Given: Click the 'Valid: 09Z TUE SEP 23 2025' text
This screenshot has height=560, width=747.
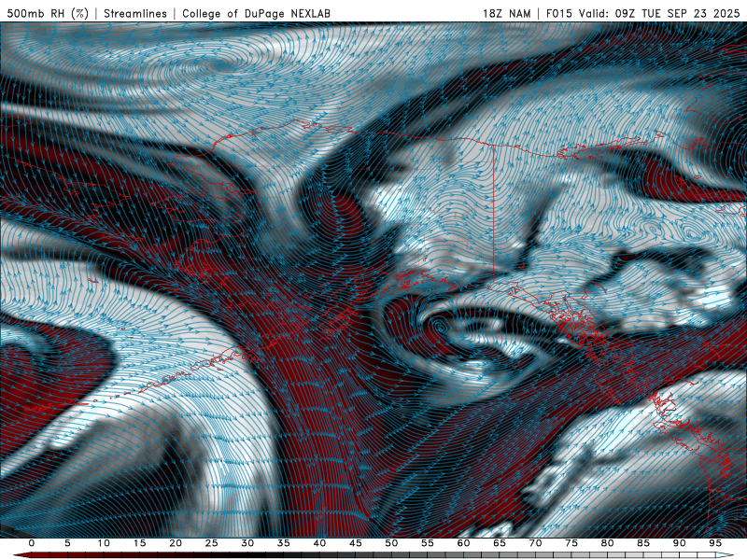Looking at the screenshot, I should click(659, 13).
